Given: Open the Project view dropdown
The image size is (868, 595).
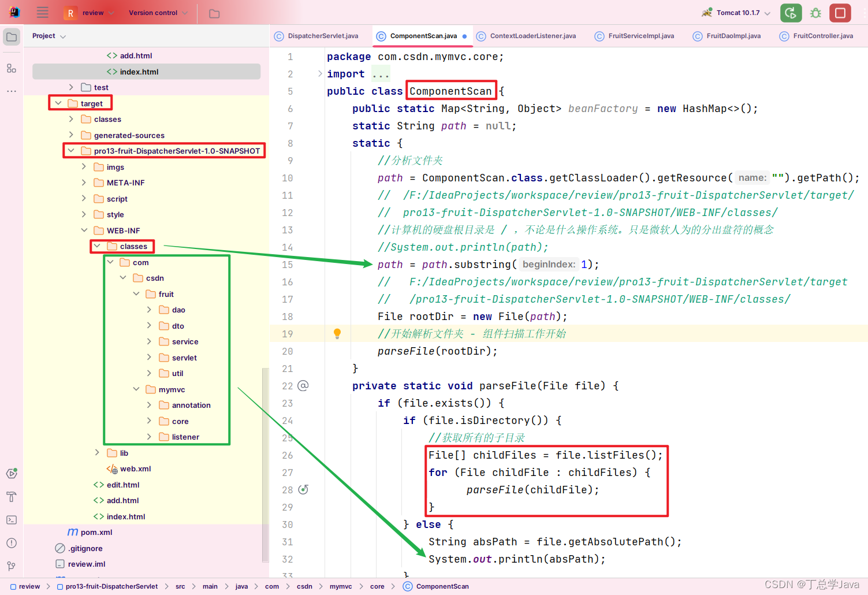Looking at the screenshot, I should (x=49, y=36).
